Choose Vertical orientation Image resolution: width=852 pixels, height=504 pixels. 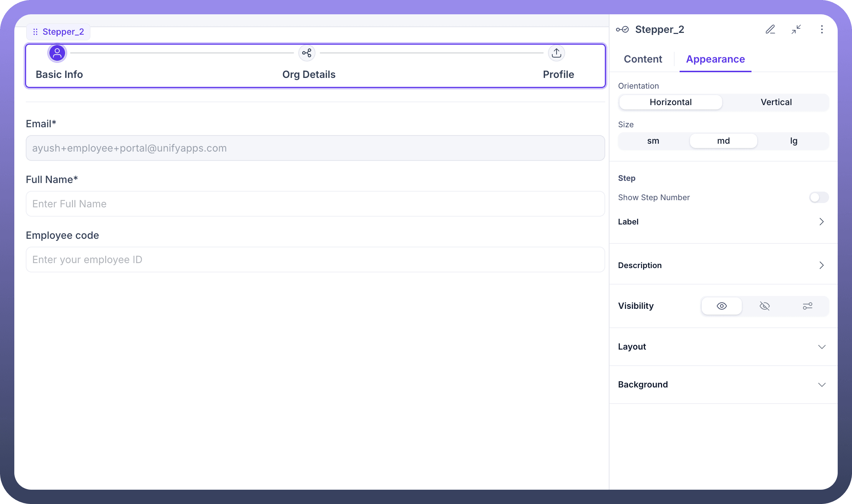coord(776,102)
